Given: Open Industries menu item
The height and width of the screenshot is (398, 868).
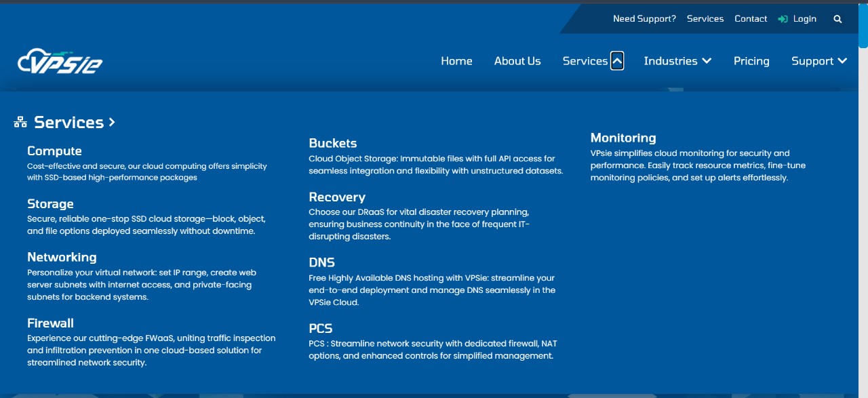Looking at the screenshot, I should coord(670,61).
